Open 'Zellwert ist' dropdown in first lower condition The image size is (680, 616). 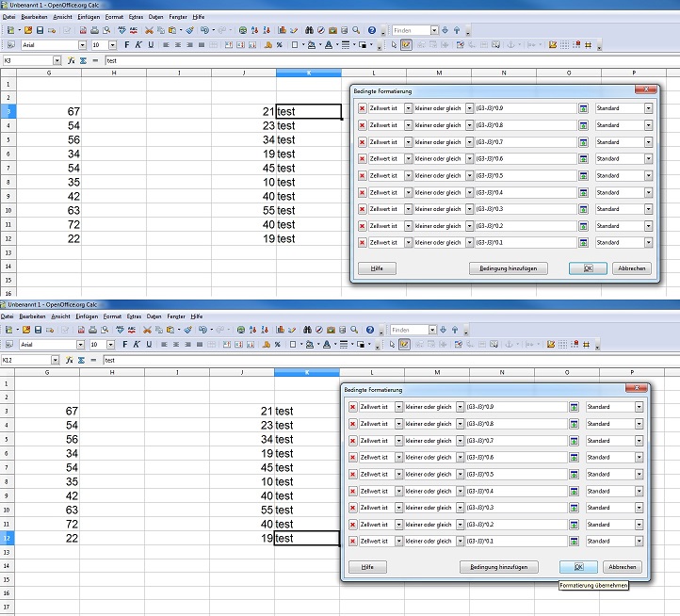tap(397, 408)
